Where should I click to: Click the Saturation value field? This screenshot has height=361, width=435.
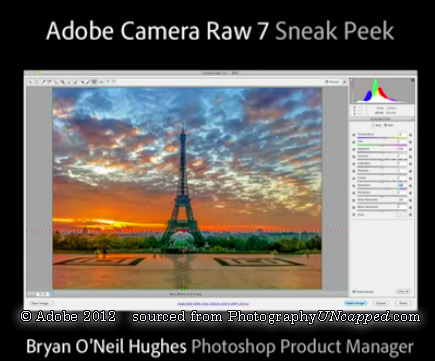[x=402, y=185]
